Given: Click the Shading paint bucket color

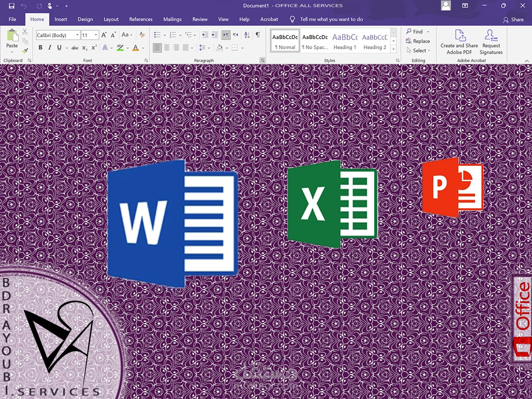Looking at the screenshot, I should [x=219, y=47].
